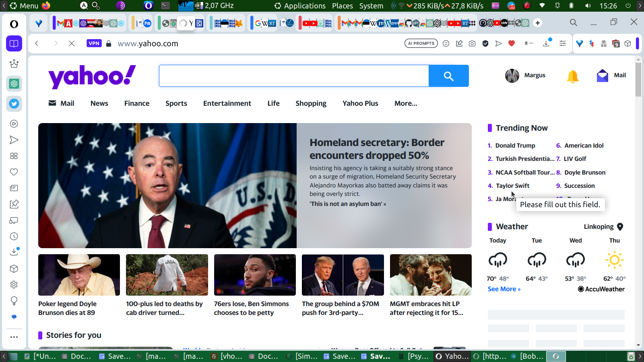
Task: Click the Linkoping weather location pin
Action: point(620,227)
